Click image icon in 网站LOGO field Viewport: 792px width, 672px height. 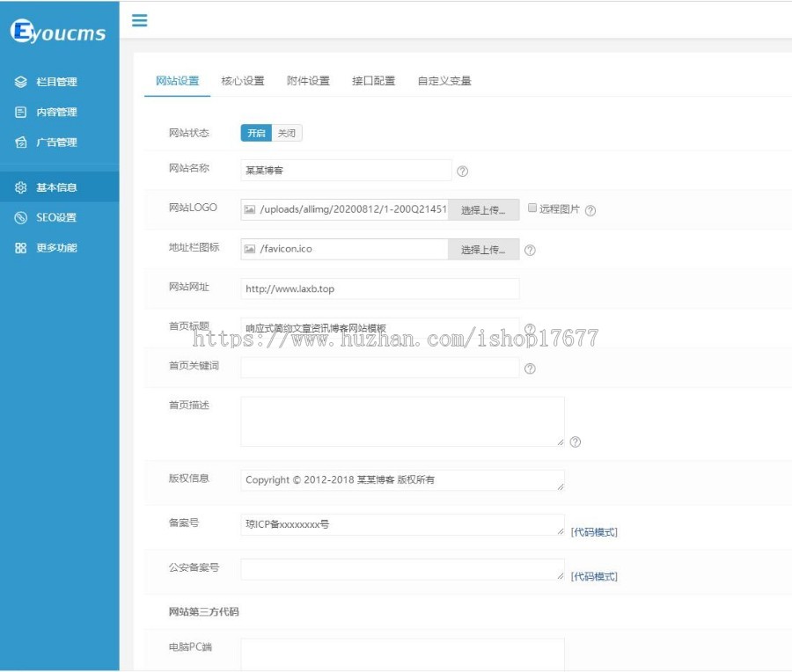point(250,209)
